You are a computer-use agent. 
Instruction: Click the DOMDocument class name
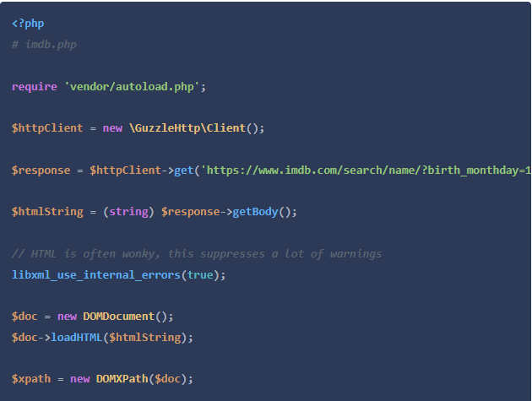pos(119,317)
